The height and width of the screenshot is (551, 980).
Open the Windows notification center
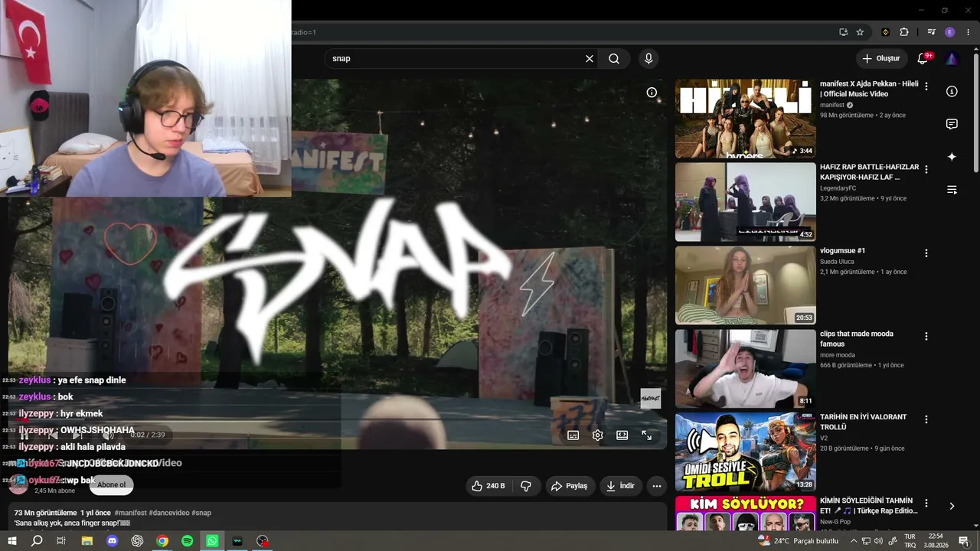pos(963,541)
